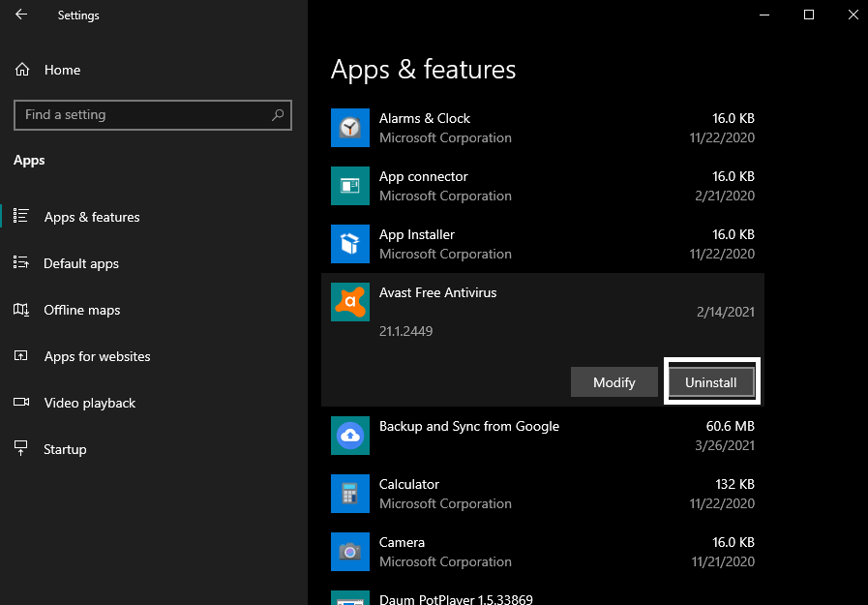Image resolution: width=868 pixels, height=605 pixels.
Task: Minimize the Settings window
Action: tap(764, 15)
